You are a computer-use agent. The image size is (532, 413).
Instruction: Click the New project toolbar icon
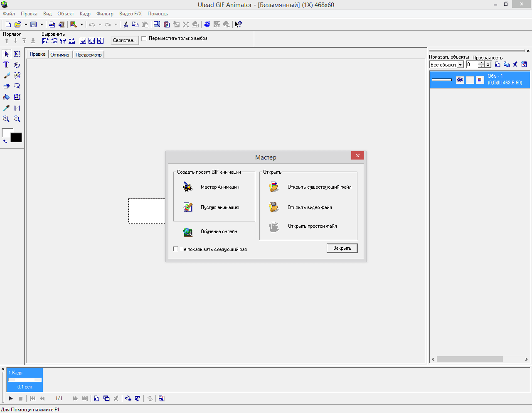[8, 25]
